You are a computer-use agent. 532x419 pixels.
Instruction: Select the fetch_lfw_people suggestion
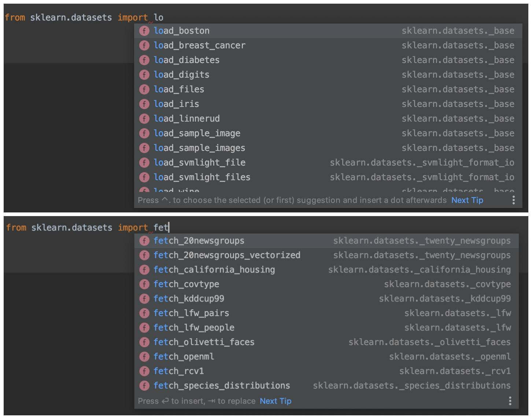pyautogui.click(x=195, y=327)
